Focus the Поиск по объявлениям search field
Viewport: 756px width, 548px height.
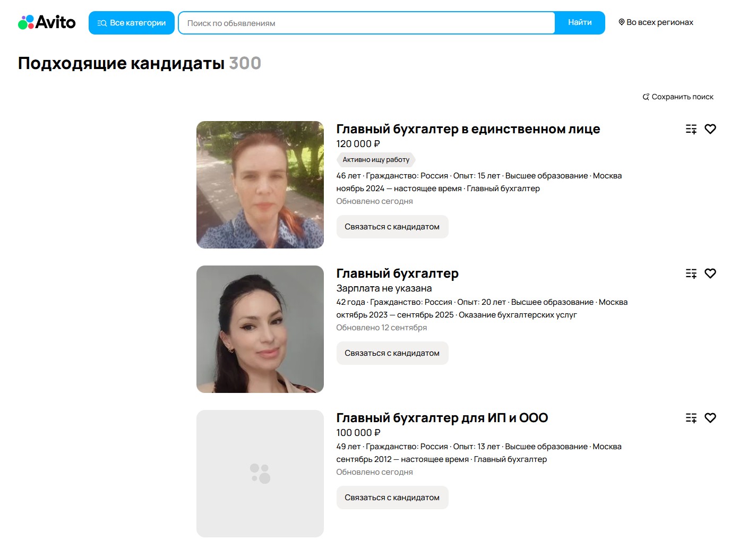coord(366,23)
